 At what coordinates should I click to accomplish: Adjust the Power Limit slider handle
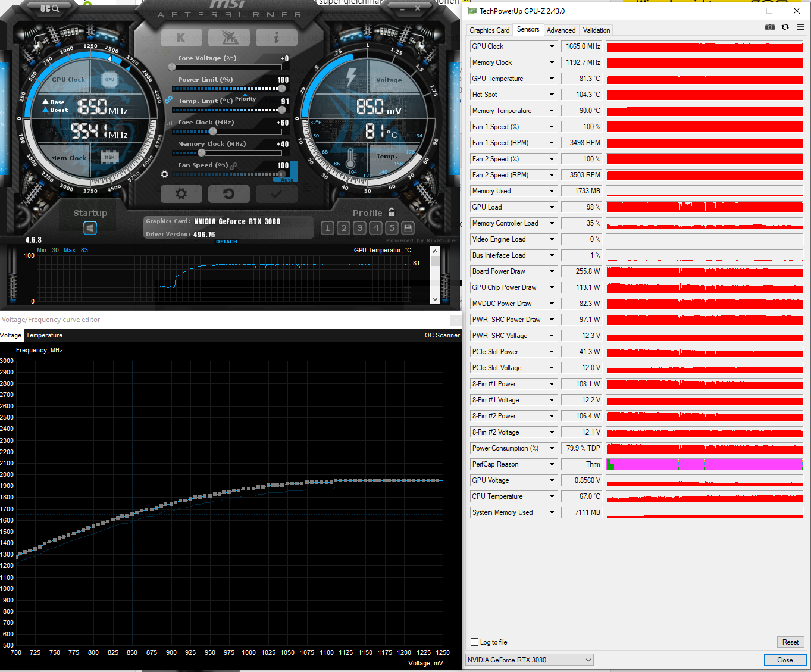point(282,89)
